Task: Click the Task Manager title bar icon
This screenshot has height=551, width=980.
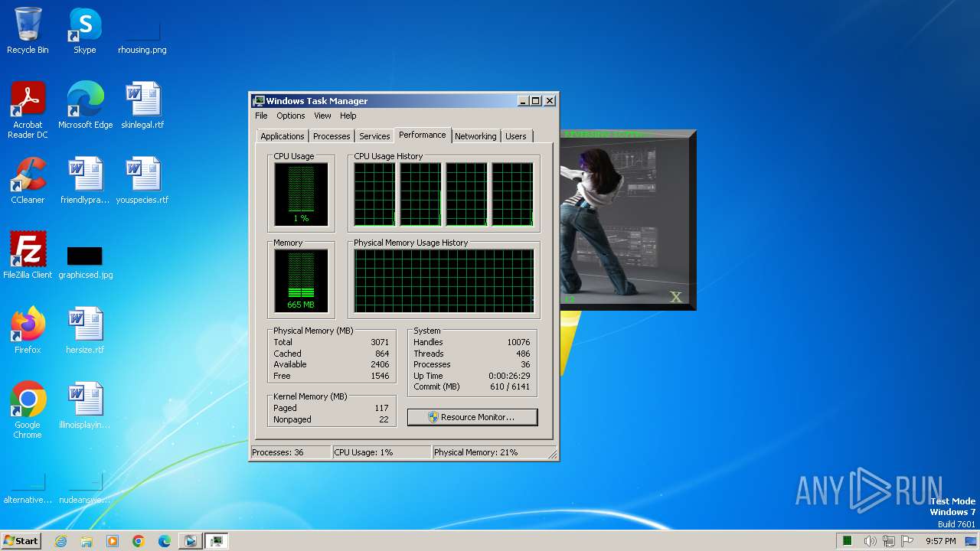Action: 259,101
